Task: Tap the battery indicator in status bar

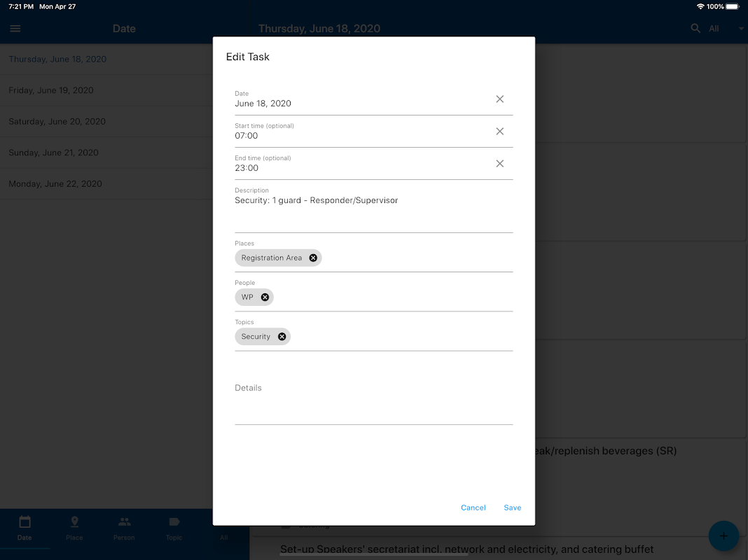Action: click(x=733, y=7)
